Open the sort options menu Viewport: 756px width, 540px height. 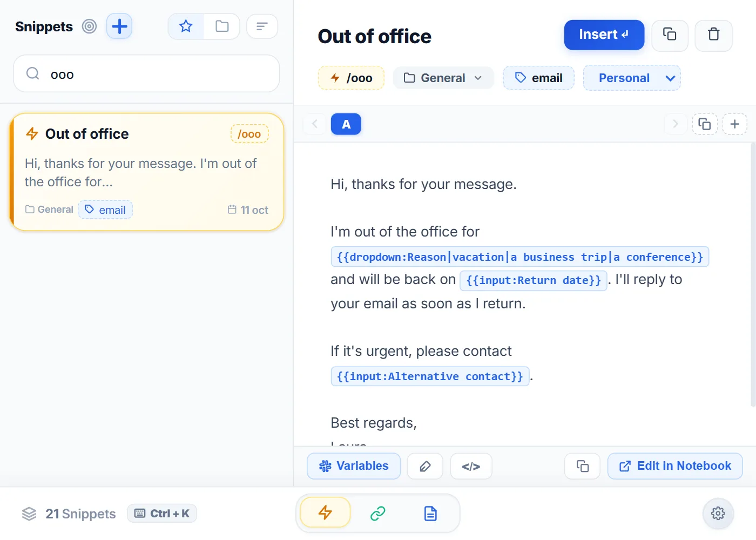click(x=262, y=26)
